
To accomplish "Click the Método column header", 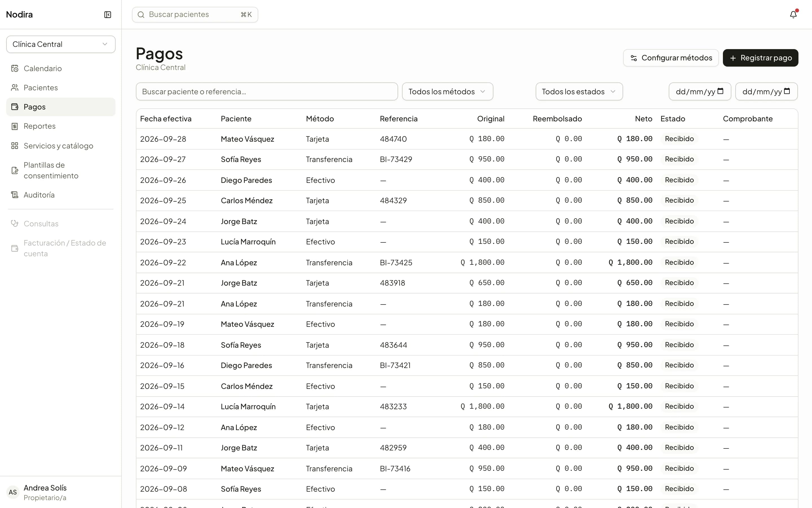I will tap(320, 119).
